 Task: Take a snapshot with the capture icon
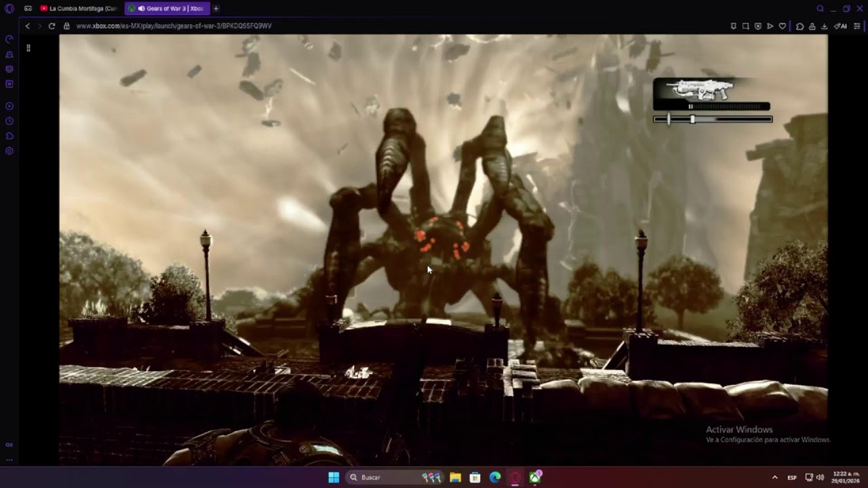pyautogui.click(x=745, y=26)
